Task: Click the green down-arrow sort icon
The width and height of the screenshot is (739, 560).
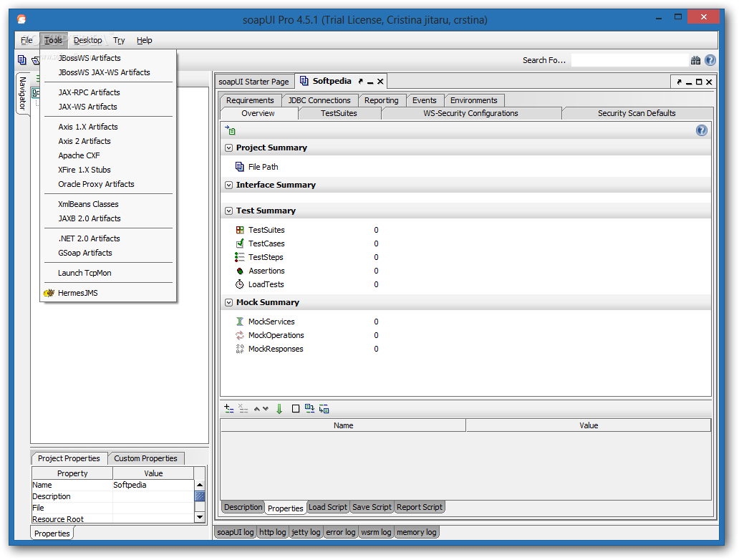Action: (279, 409)
